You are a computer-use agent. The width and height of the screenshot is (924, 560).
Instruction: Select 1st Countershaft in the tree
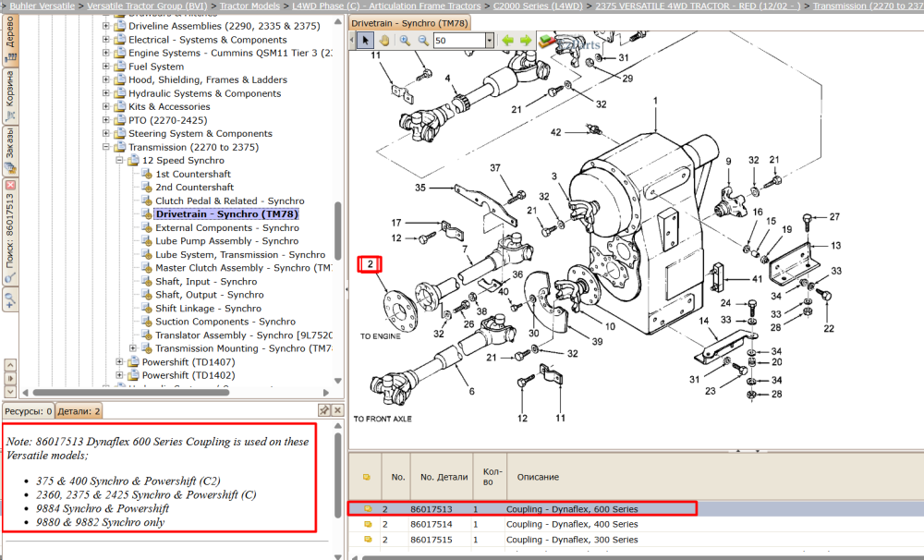pyautogui.click(x=193, y=174)
